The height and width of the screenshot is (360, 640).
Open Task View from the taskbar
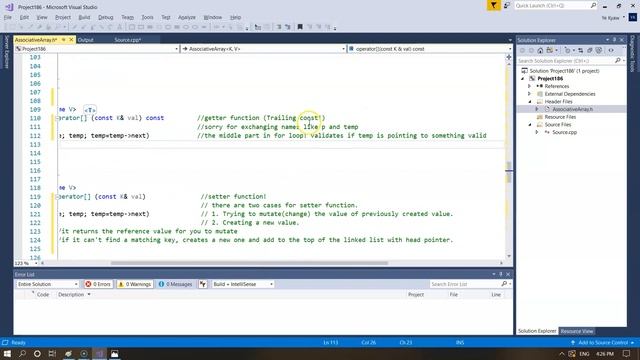[52, 353]
